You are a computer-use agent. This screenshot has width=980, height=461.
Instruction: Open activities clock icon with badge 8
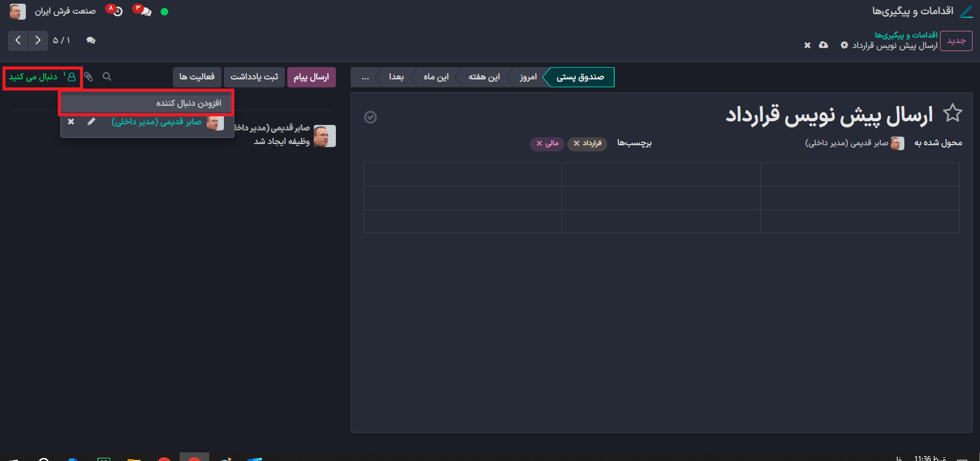[x=115, y=11]
